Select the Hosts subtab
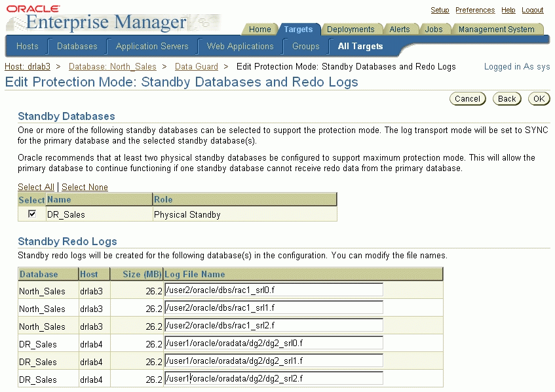This screenshot has height=392, width=555. point(27,47)
